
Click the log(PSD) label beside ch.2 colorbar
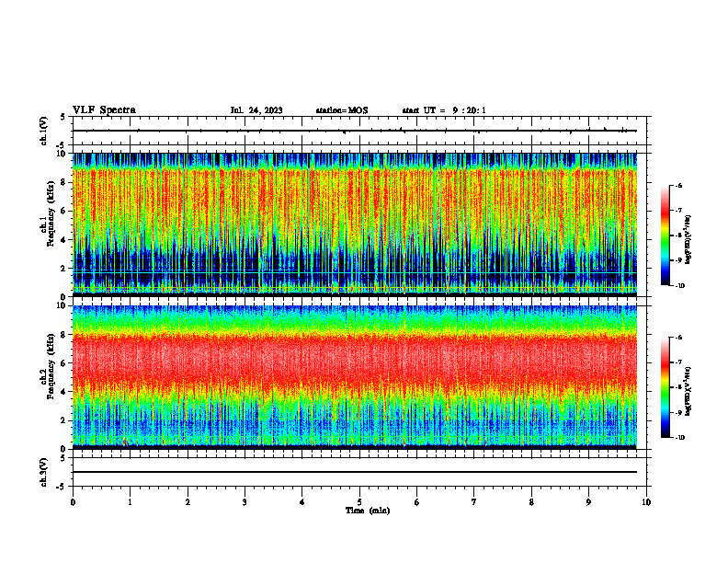pyautogui.click(x=688, y=392)
